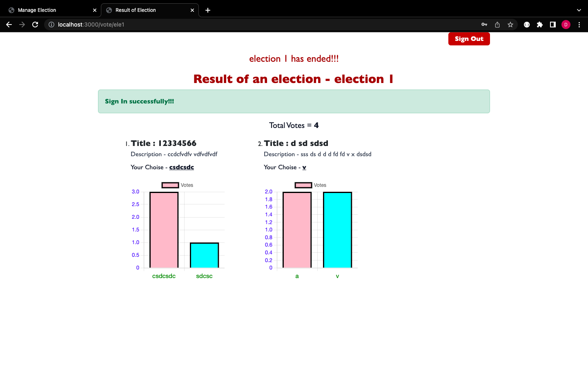Click the underlined choice link csdcsdc
Viewport: 588px width, 368px height.
(181, 167)
